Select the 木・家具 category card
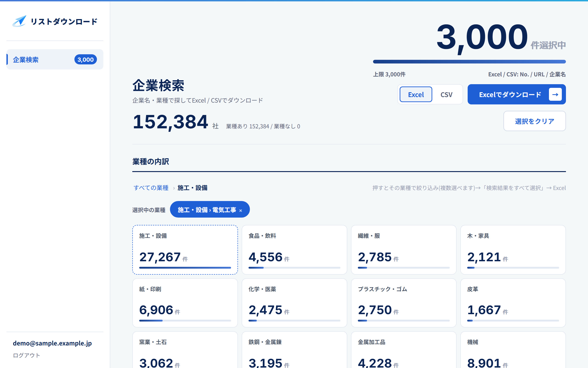Viewport: 588px width, 368px height. coord(513,250)
